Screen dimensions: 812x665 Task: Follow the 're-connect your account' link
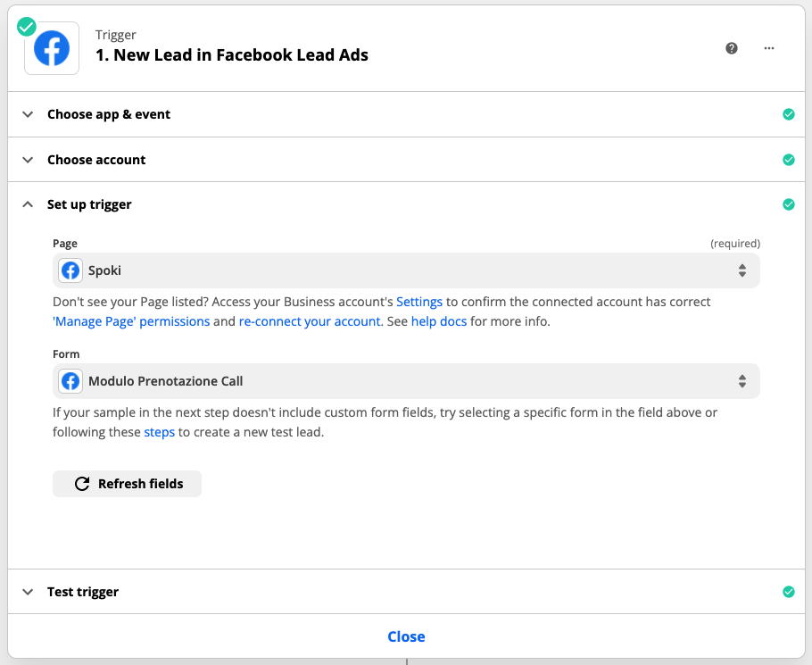[x=310, y=321]
